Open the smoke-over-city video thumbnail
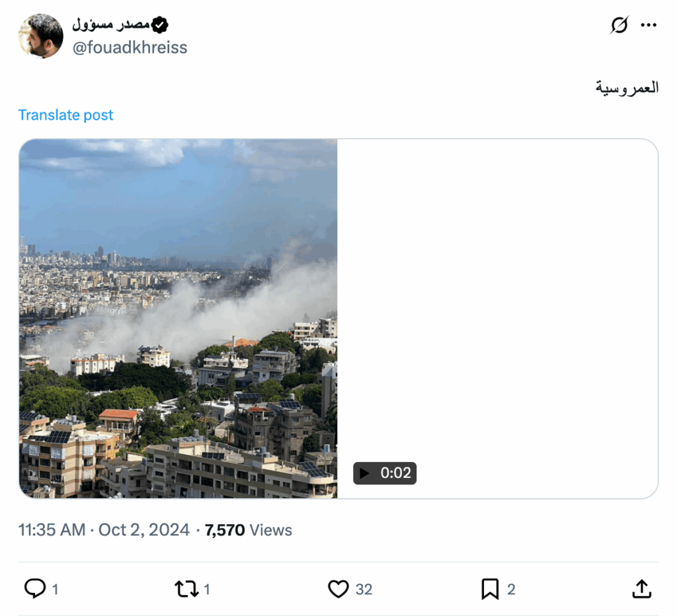677x616 pixels. coord(179,318)
